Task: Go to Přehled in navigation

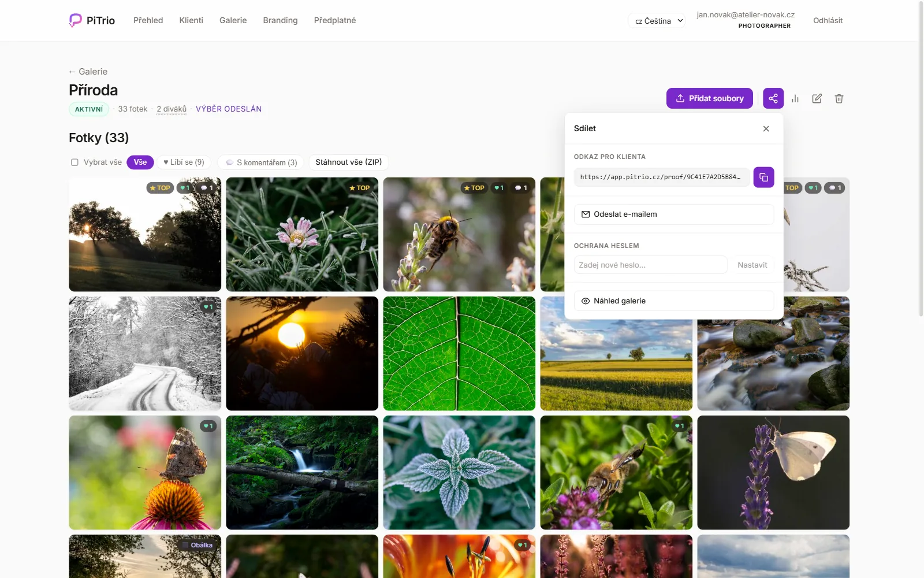Action: click(x=148, y=20)
